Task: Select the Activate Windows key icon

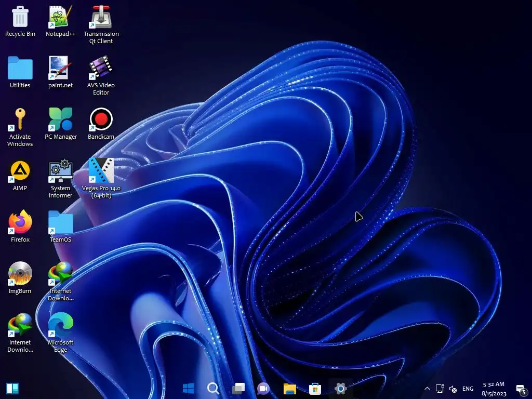Action: click(x=20, y=128)
